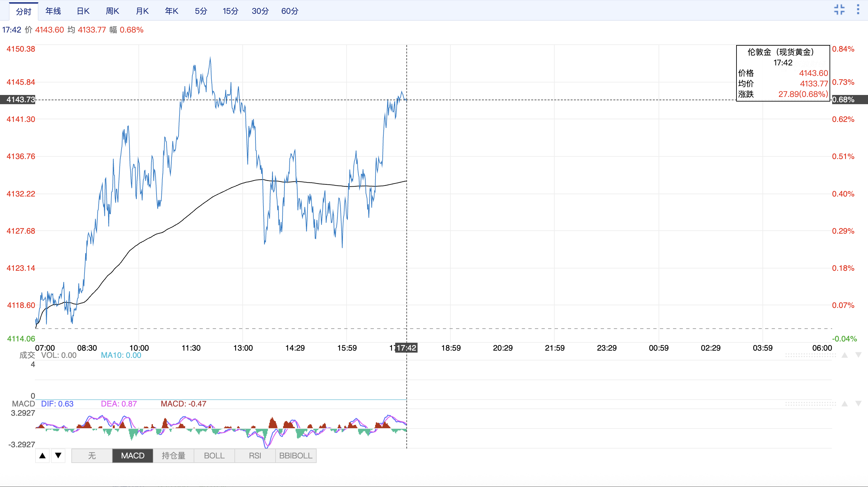Click the exit fullscreen icon
This screenshot has height=487, width=868.
(839, 10)
